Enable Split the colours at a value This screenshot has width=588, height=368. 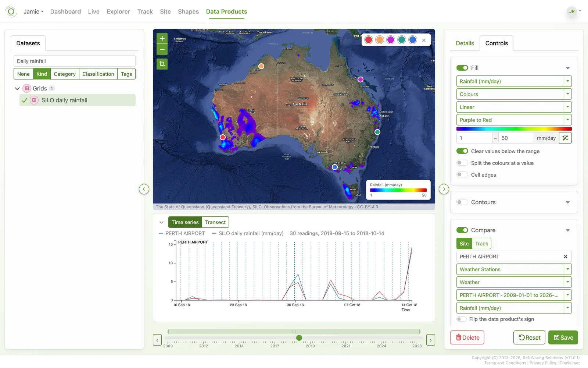[x=462, y=163]
